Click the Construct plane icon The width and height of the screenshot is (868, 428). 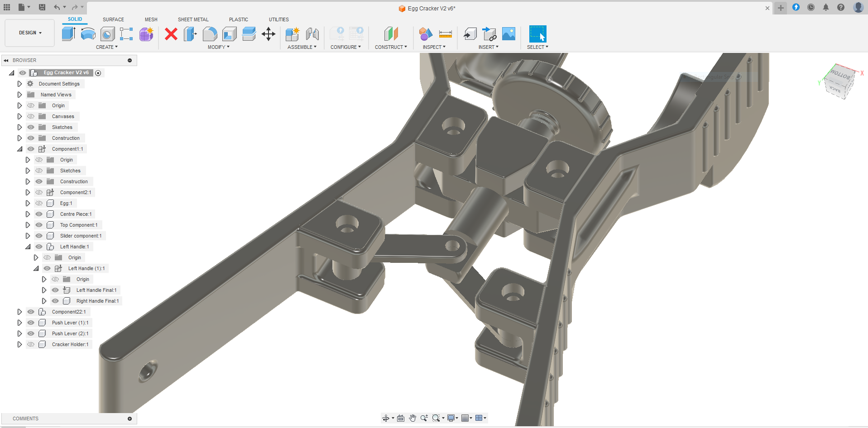pos(391,34)
